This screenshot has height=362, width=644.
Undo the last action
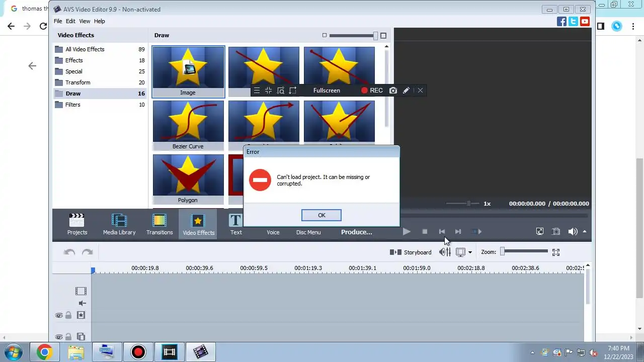[69, 252]
